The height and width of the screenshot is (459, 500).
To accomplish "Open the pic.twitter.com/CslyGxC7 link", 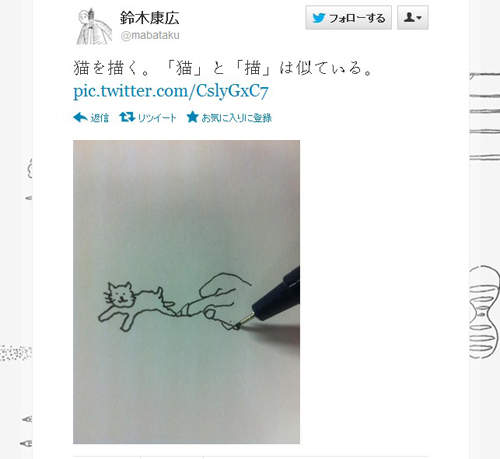I will click(x=171, y=91).
